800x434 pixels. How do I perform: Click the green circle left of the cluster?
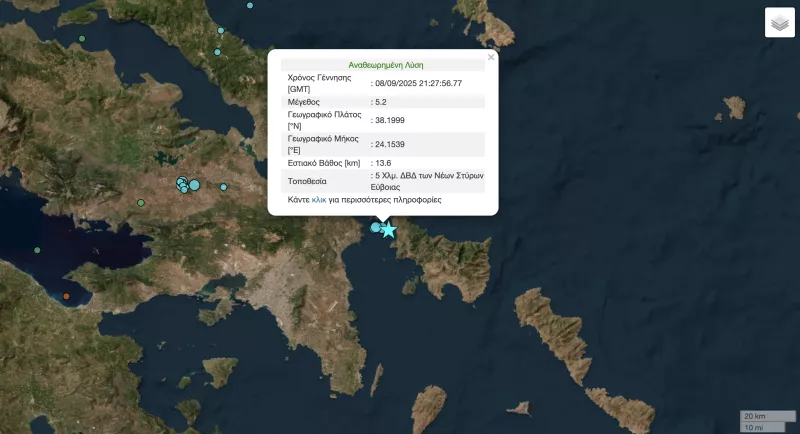[140, 203]
